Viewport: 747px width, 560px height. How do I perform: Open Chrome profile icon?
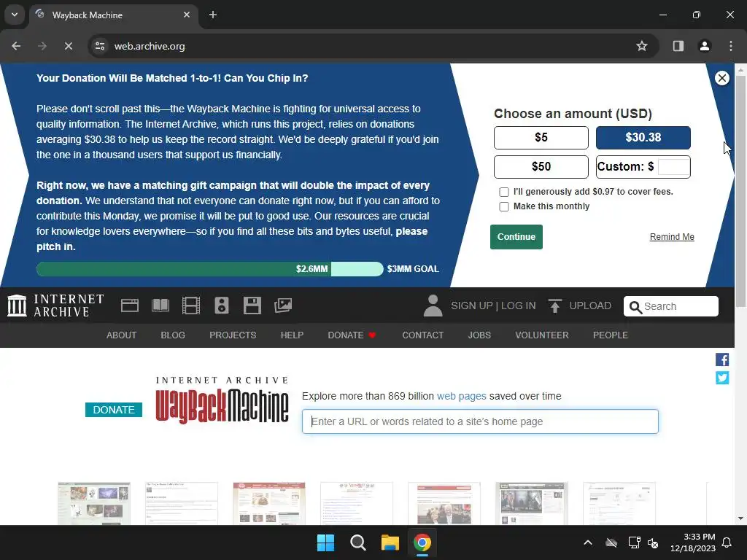(704, 46)
